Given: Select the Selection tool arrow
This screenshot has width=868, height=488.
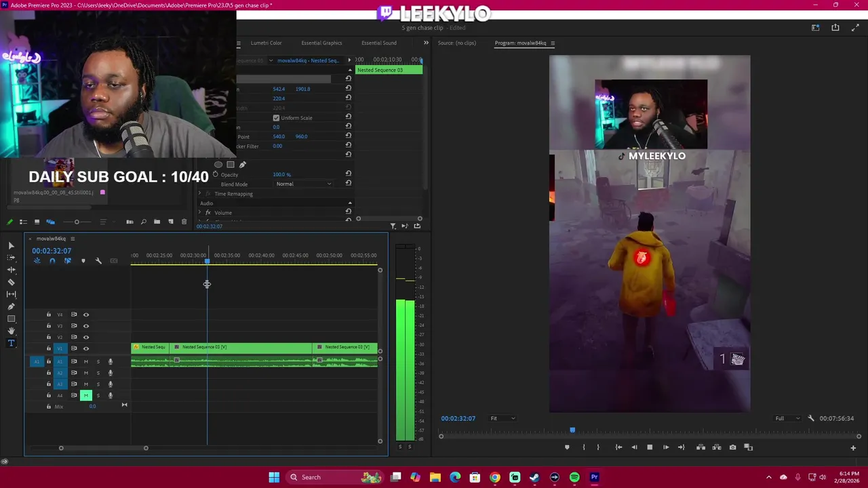Looking at the screenshot, I should point(11,245).
